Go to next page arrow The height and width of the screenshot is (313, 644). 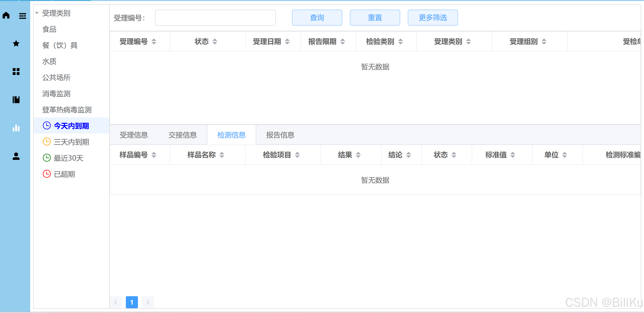pos(148,302)
